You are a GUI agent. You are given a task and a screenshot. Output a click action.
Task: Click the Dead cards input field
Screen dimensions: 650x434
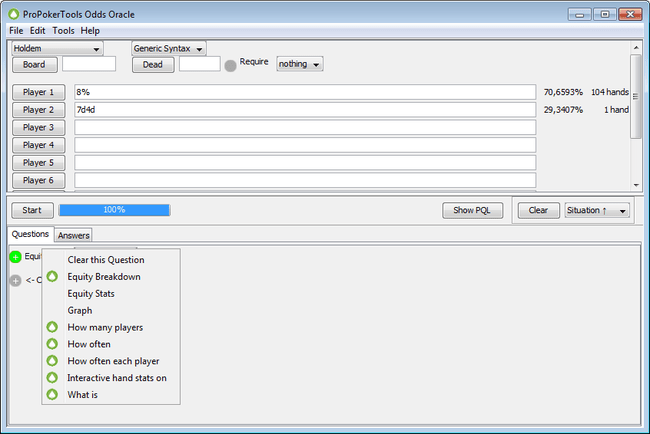200,64
